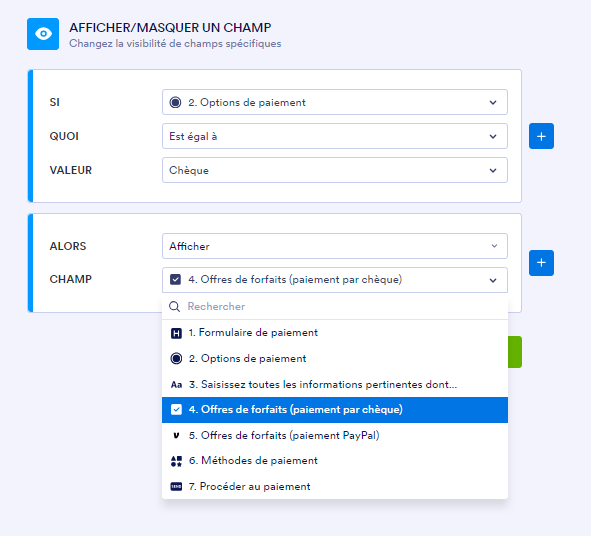Focus the Rechercher search field
Screen dimensions: 591x536
click(335, 306)
